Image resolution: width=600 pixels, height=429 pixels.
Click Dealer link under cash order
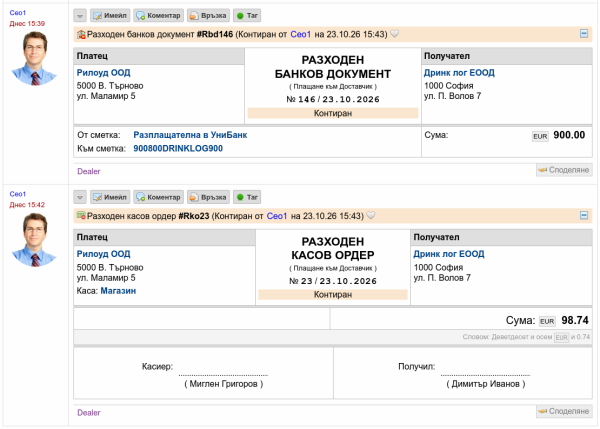89,413
